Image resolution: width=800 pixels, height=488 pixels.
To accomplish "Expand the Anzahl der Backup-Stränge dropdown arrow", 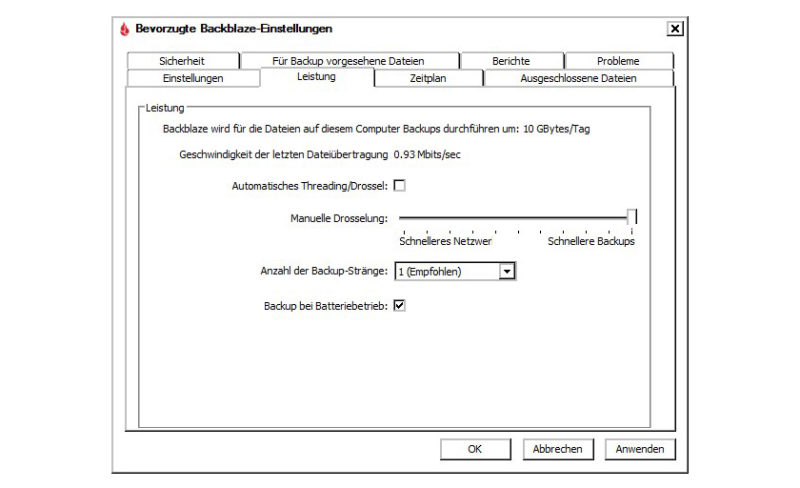I will (x=507, y=272).
